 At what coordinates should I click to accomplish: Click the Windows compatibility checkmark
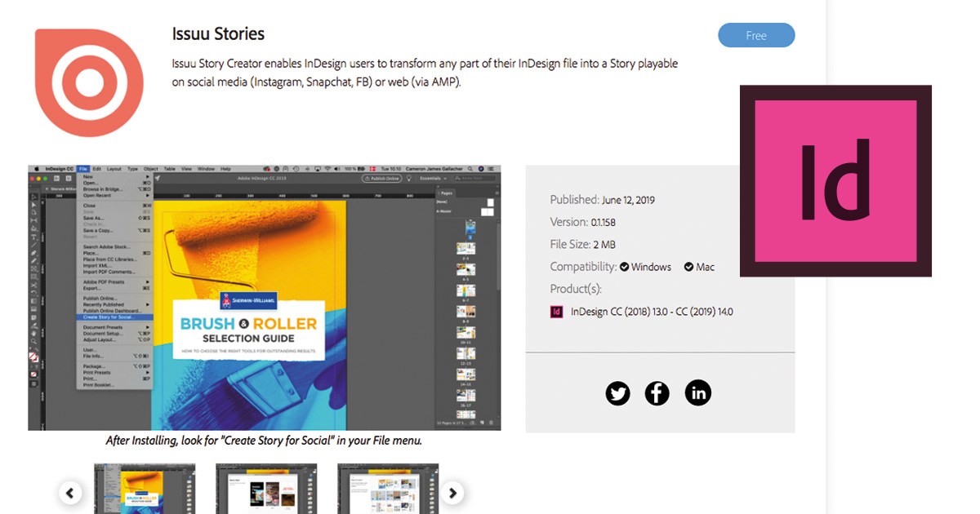click(624, 267)
